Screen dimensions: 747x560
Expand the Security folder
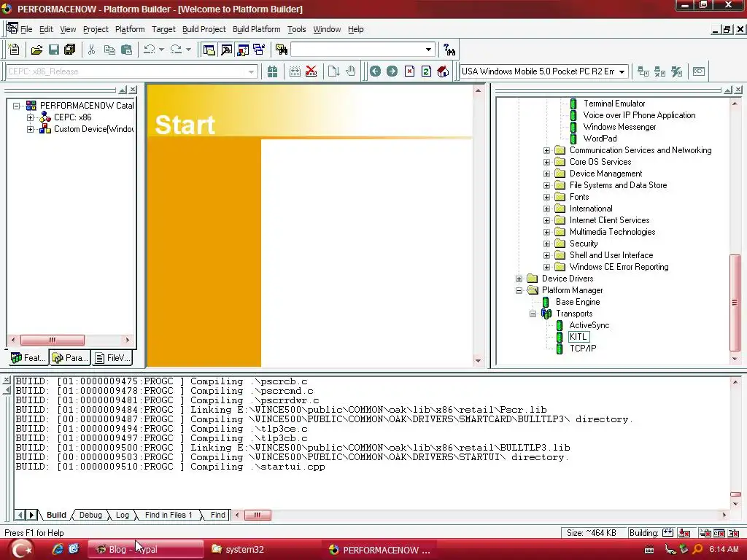click(x=546, y=244)
